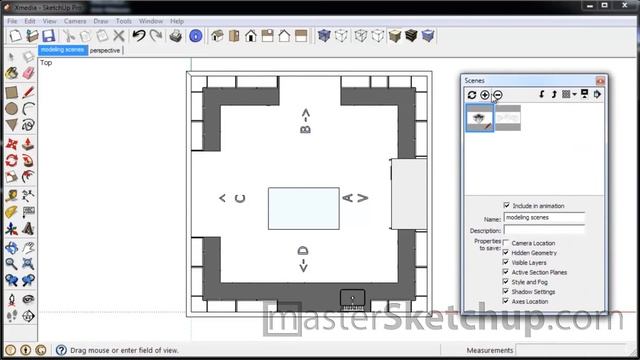Select the Offset tool
The image size is (640, 360).
(x=28, y=177)
